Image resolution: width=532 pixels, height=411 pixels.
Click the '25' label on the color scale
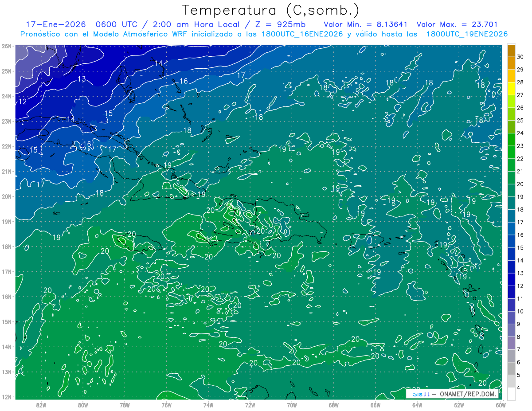(x=520, y=121)
